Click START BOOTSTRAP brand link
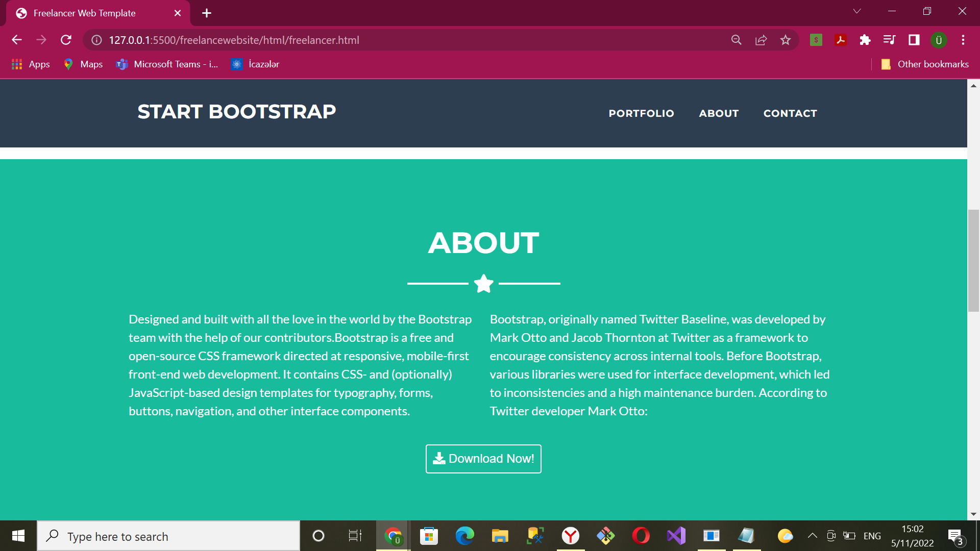The width and height of the screenshot is (980, 551). 237,112
